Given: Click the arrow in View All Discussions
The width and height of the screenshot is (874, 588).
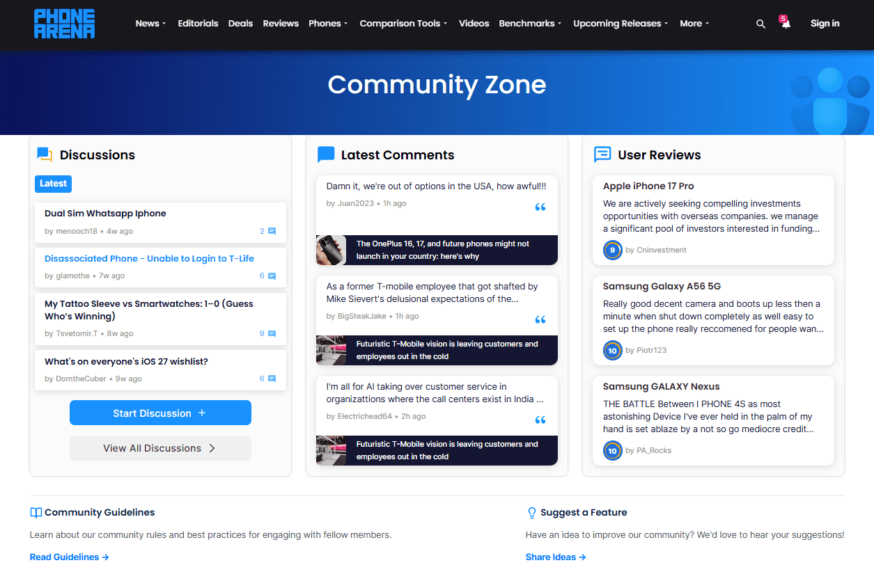Looking at the screenshot, I should click(212, 448).
